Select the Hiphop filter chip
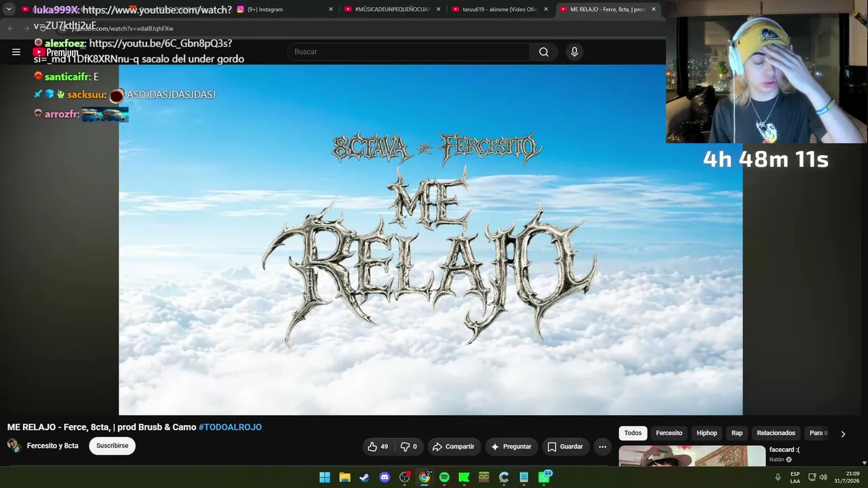This screenshot has width=868, height=488. (707, 433)
